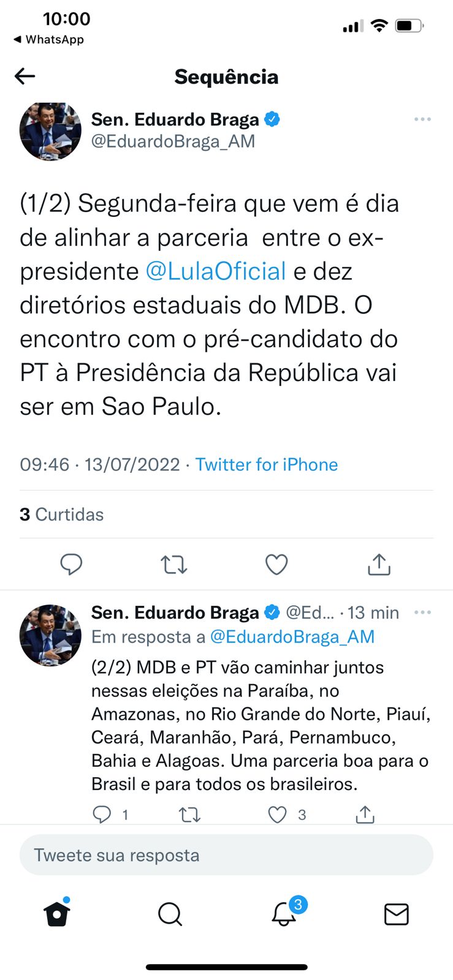The height and width of the screenshot is (980, 453).
Task: Return to WhatsApp via status bar link
Action: (x=49, y=40)
